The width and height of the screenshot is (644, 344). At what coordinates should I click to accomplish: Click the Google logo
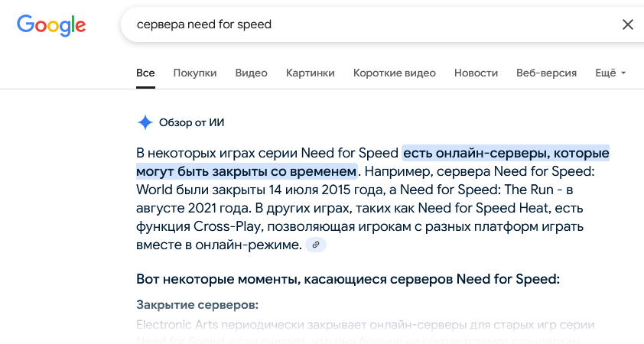51,25
